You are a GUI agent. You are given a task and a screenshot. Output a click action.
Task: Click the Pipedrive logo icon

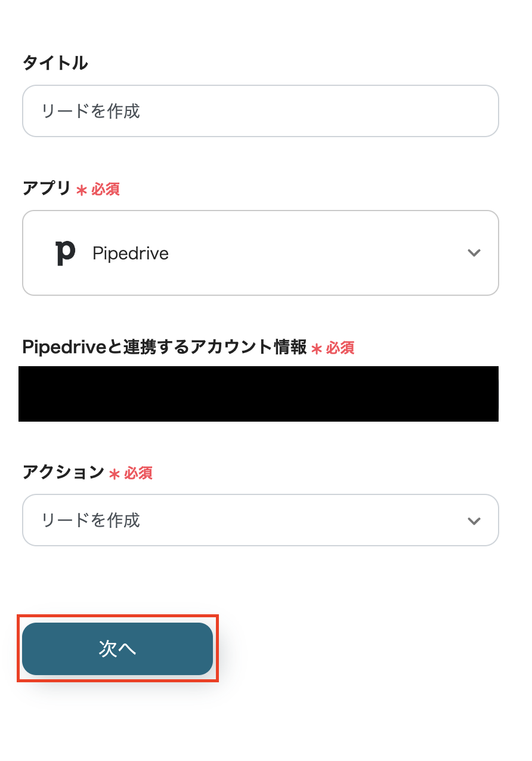pyautogui.click(x=65, y=253)
